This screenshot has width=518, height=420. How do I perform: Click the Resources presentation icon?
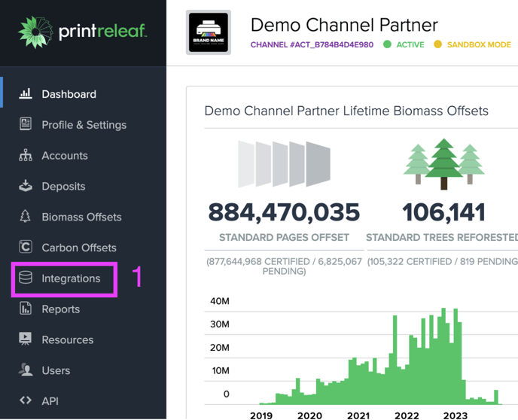[26, 339]
